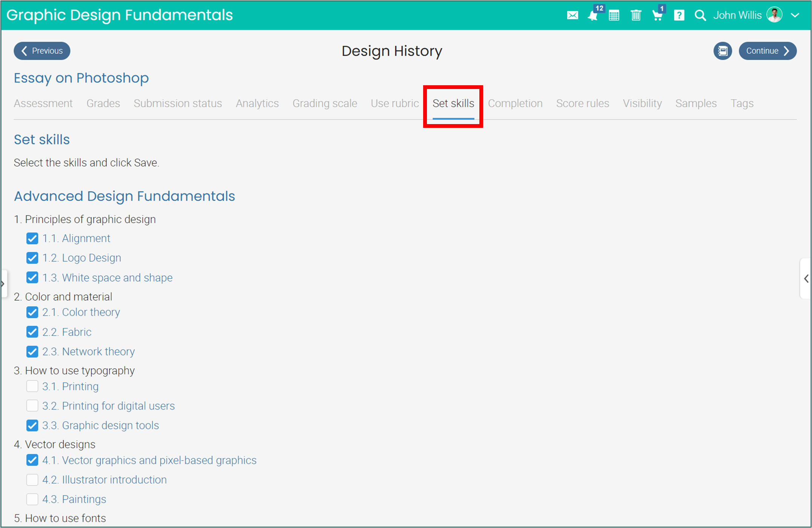Open the 2.1. Color theory skill link
The width and height of the screenshot is (812, 528).
point(91,312)
